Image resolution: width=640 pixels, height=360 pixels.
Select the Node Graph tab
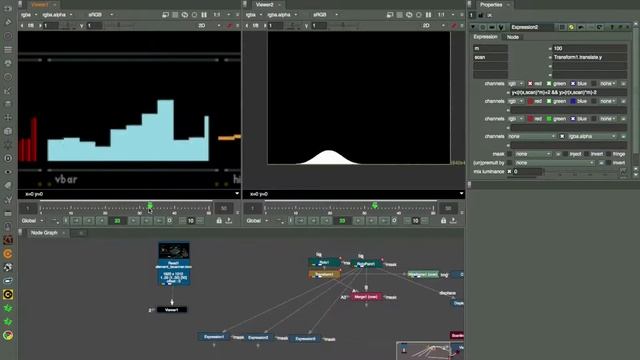click(44, 233)
